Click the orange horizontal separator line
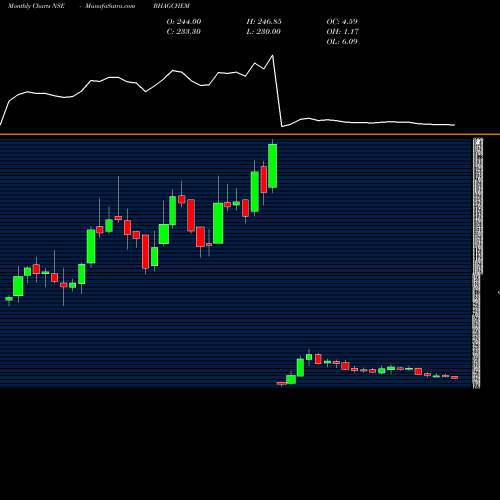Screen dimensions: 500x500 point(250,134)
